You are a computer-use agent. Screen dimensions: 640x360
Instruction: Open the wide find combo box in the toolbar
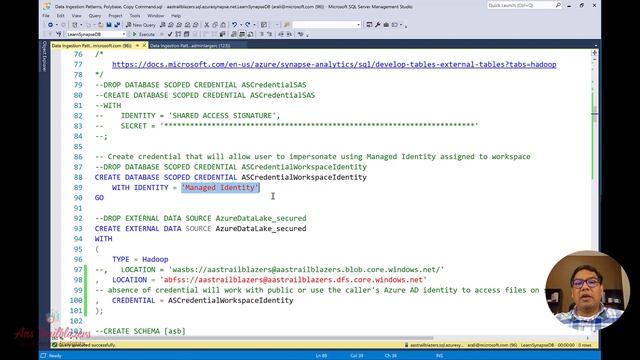tap(327, 25)
